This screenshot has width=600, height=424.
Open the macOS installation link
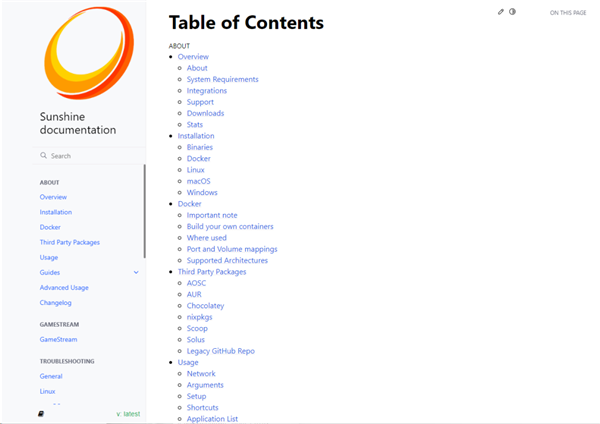point(199,181)
